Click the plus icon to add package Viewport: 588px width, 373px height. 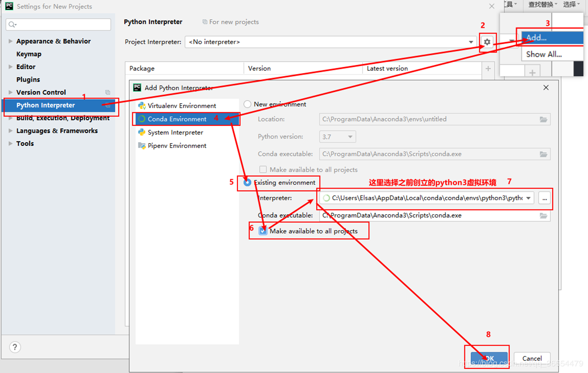pos(488,68)
